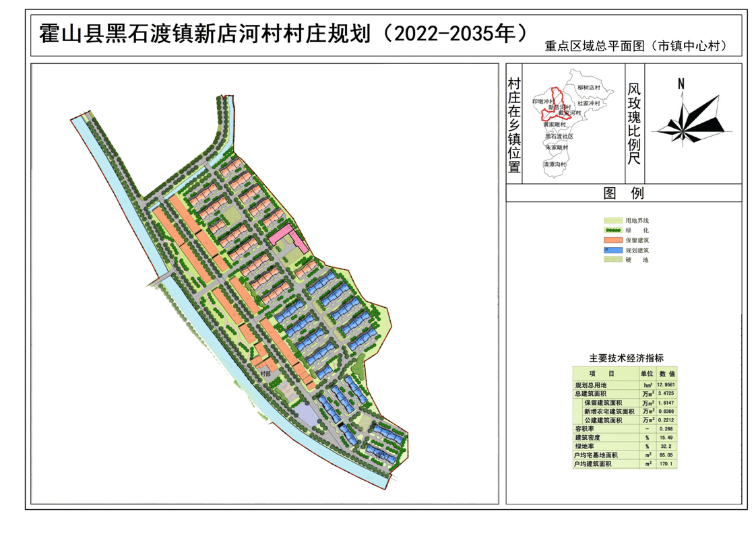Click the 硬地 hatched legend symbol
The image size is (756, 534).
[x=612, y=259]
